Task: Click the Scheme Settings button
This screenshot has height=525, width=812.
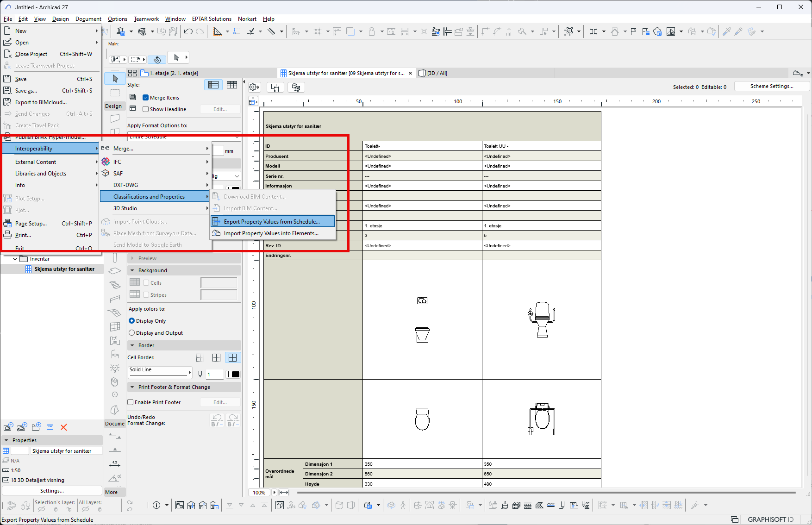Action: (x=771, y=86)
